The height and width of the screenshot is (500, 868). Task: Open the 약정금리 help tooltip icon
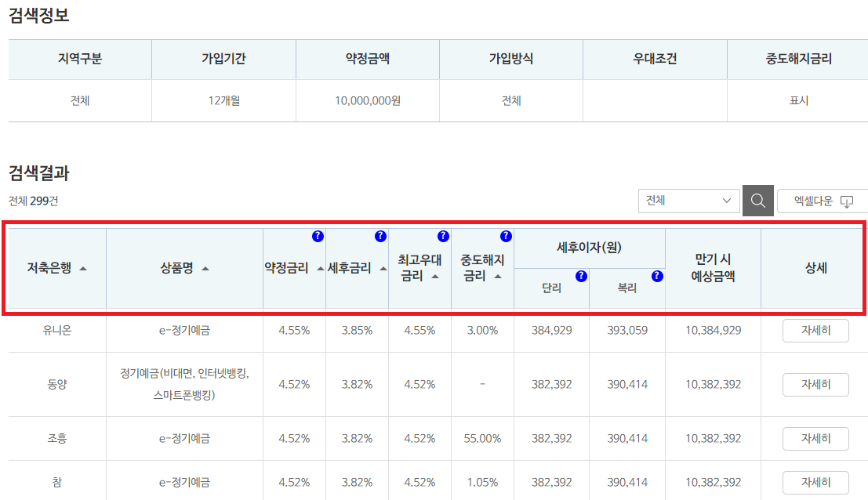pos(317,235)
